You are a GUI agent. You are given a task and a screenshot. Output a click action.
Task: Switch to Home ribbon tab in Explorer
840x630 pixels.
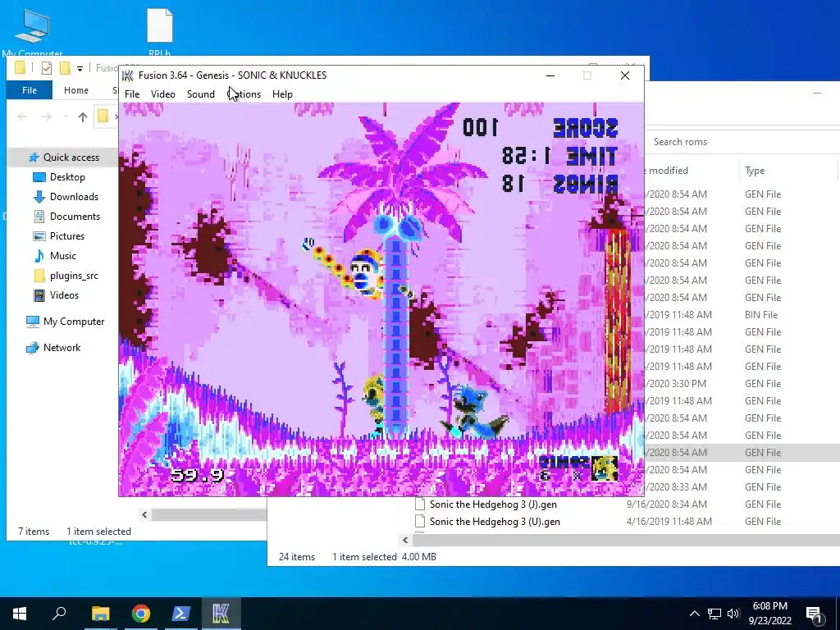click(76, 90)
